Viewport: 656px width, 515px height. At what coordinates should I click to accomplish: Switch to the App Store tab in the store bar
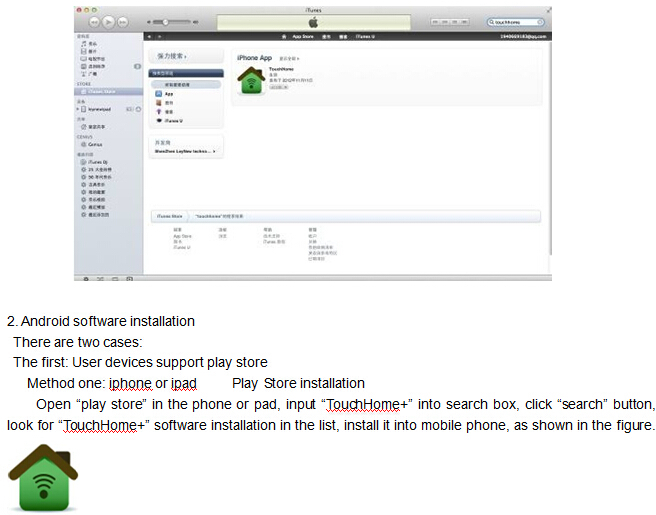(303, 37)
